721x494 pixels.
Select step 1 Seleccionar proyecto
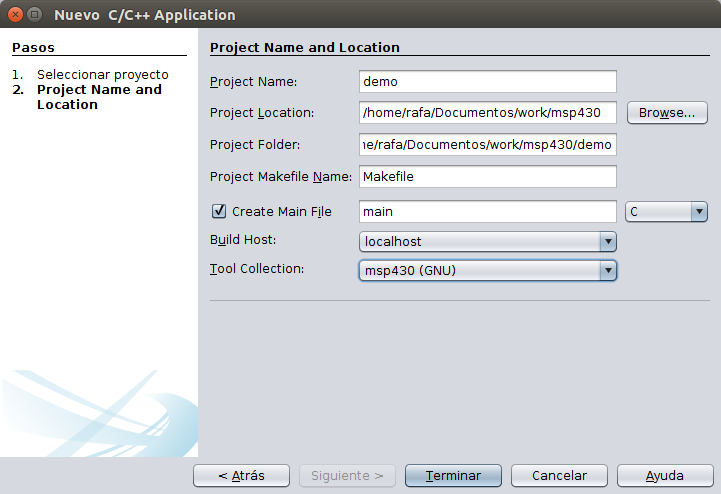coord(102,75)
